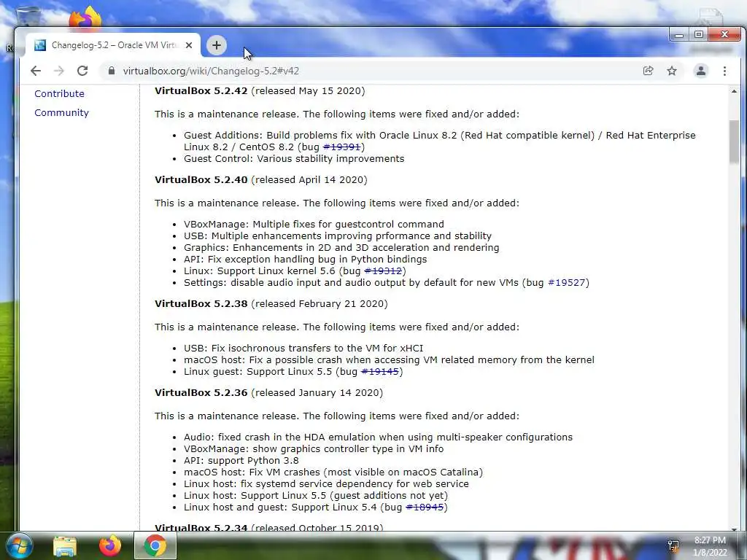Open bug #19391 link
Image resolution: width=747 pixels, height=560 pixels.
[x=341, y=147]
